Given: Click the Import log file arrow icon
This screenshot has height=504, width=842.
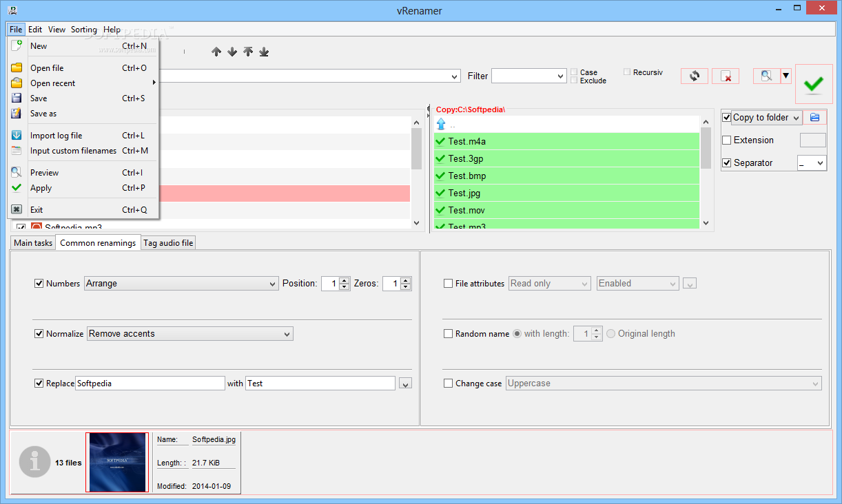Looking at the screenshot, I should (17, 136).
